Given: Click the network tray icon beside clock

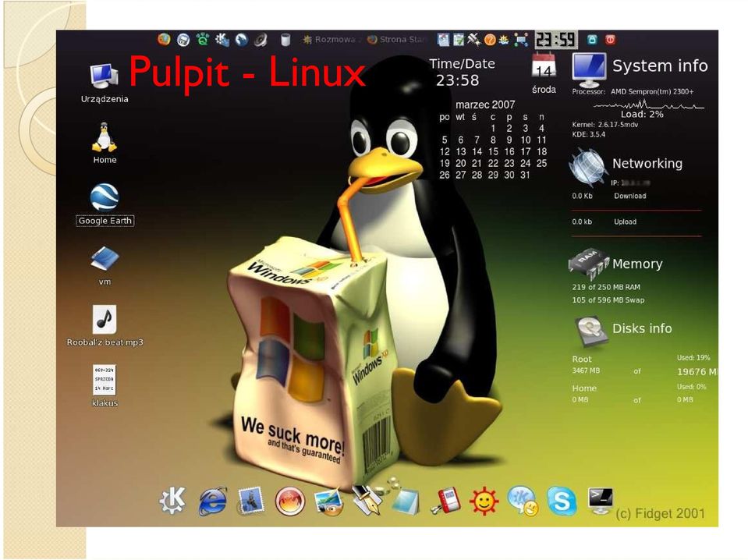Looking at the screenshot, I should coord(521,40).
